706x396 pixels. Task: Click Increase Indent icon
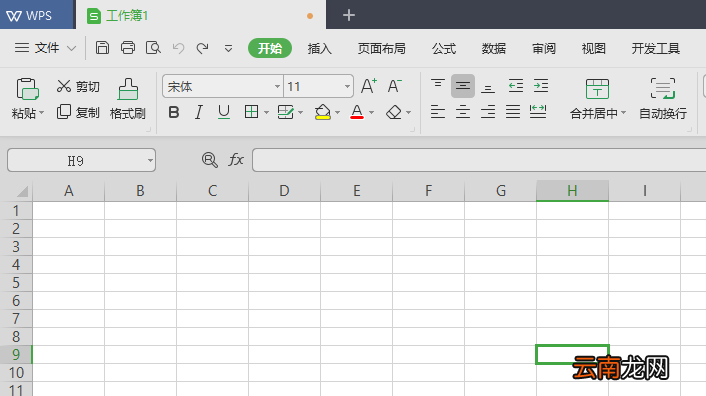coord(541,86)
